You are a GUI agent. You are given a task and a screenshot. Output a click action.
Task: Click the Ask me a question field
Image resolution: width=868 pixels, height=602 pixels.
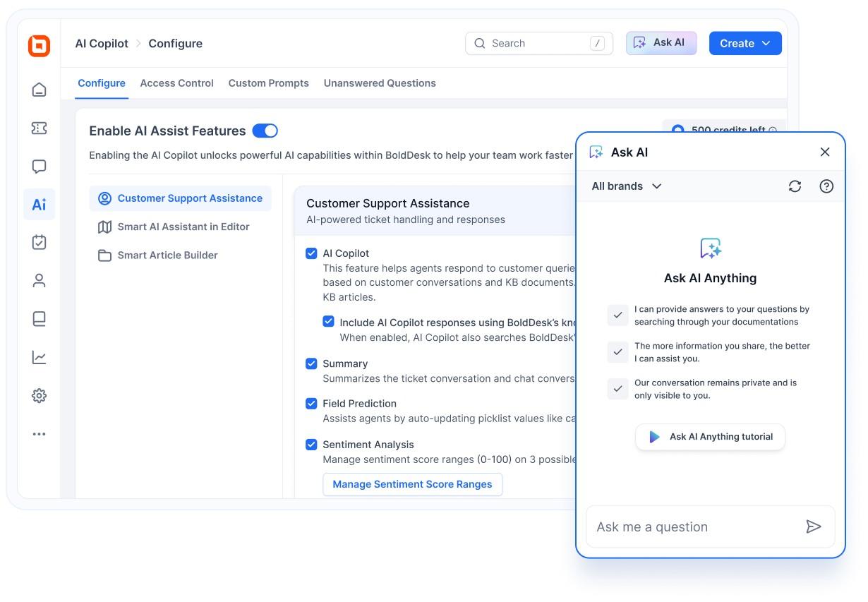point(692,526)
